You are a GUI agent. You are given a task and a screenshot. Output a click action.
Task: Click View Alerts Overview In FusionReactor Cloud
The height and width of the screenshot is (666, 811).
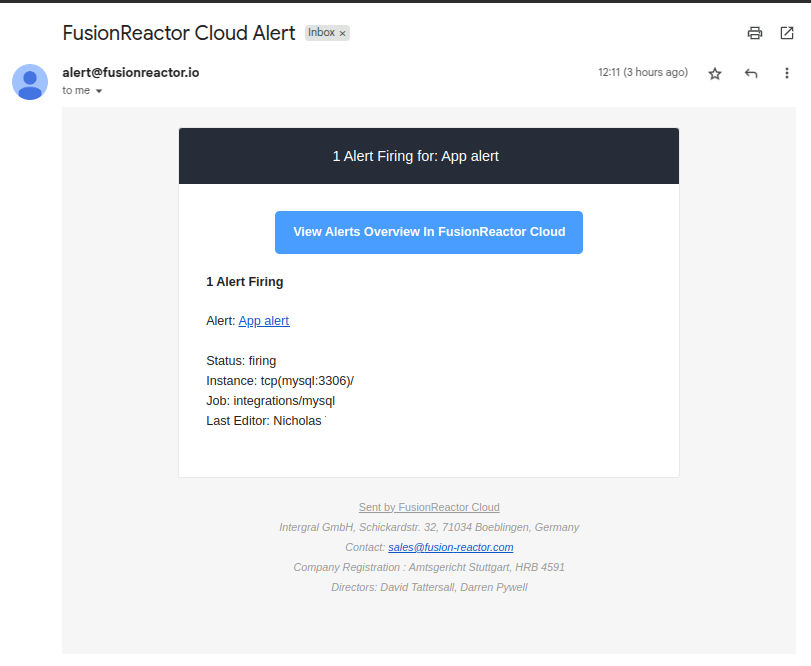point(429,232)
